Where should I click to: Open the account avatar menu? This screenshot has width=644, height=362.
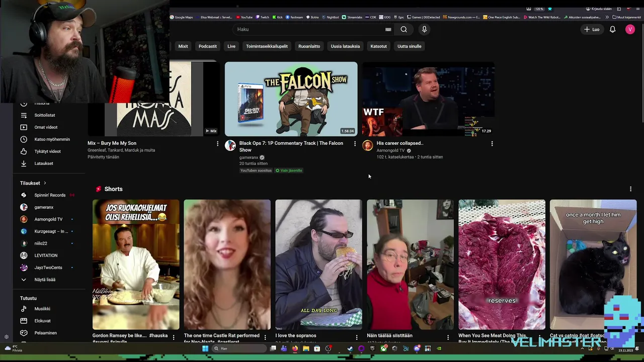pos(630,29)
